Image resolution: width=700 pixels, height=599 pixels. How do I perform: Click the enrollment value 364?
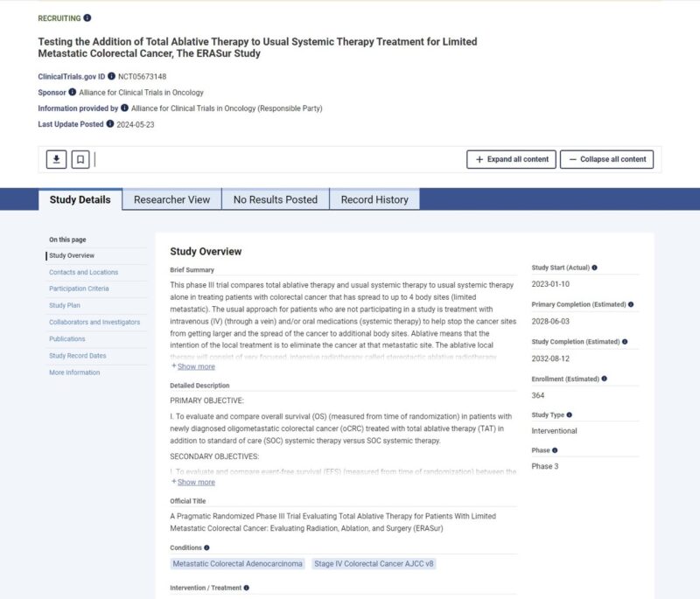pyautogui.click(x=537, y=395)
